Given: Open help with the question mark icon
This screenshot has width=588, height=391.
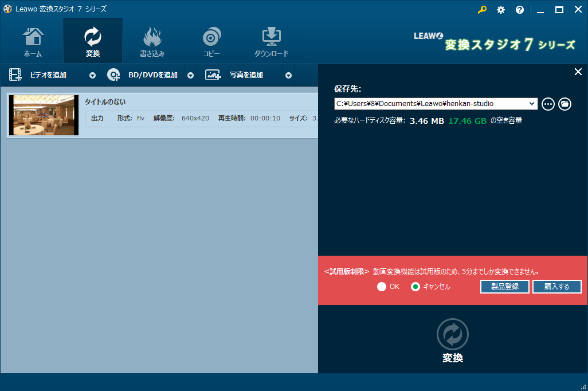Looking at the screenshot, I should [519, 10].
